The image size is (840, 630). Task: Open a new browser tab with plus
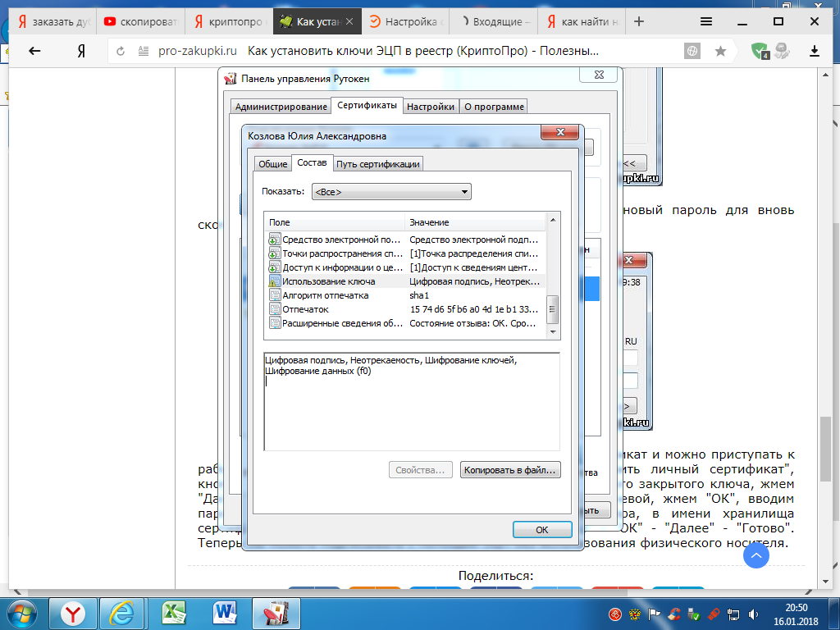point(639,21)
